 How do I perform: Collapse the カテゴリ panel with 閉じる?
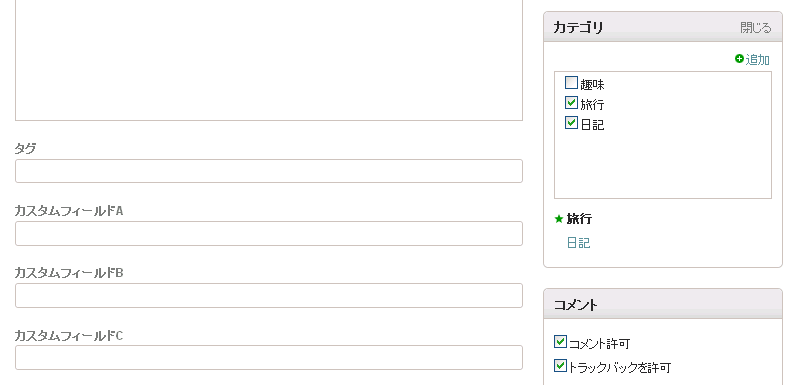[x=756, y=27]
